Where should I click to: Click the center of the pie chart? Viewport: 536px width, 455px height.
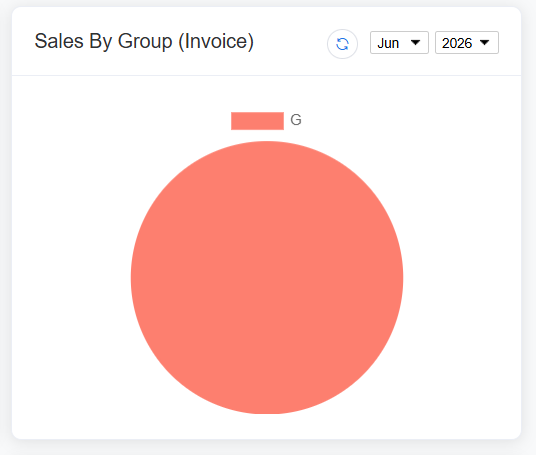tap(267, 278)
